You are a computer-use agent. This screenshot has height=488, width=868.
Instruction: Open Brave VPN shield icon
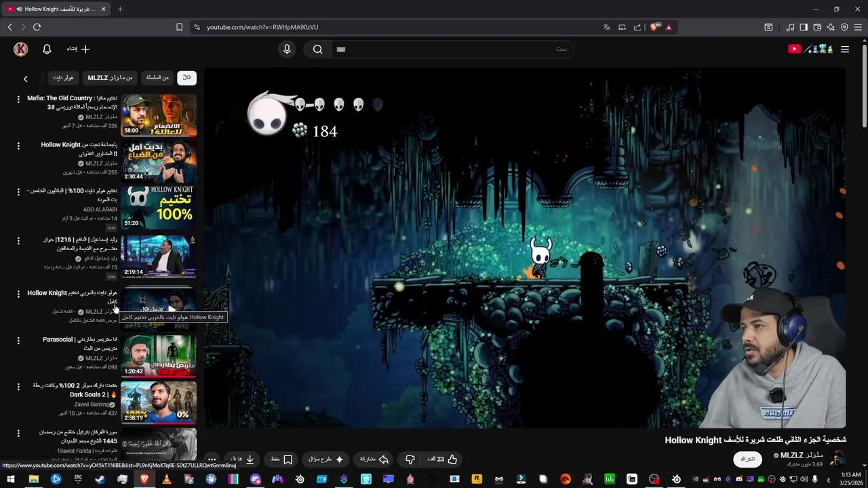click(x=844, y=27)
